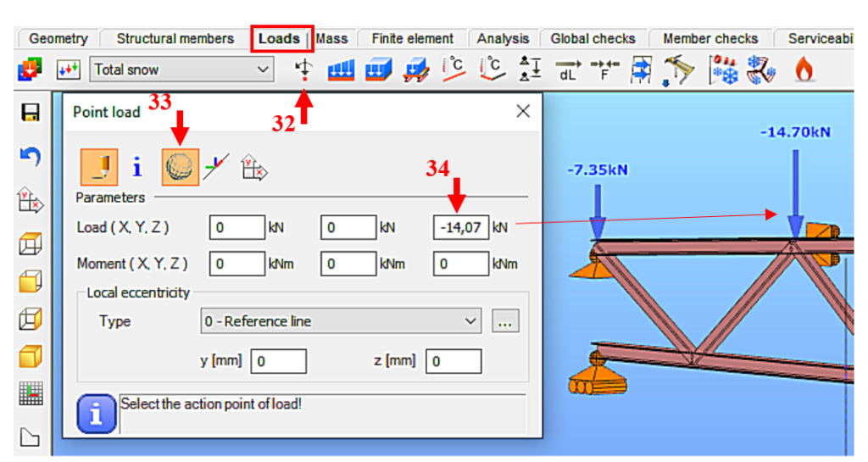Select the linear temperature load tool

pos(454,70)
